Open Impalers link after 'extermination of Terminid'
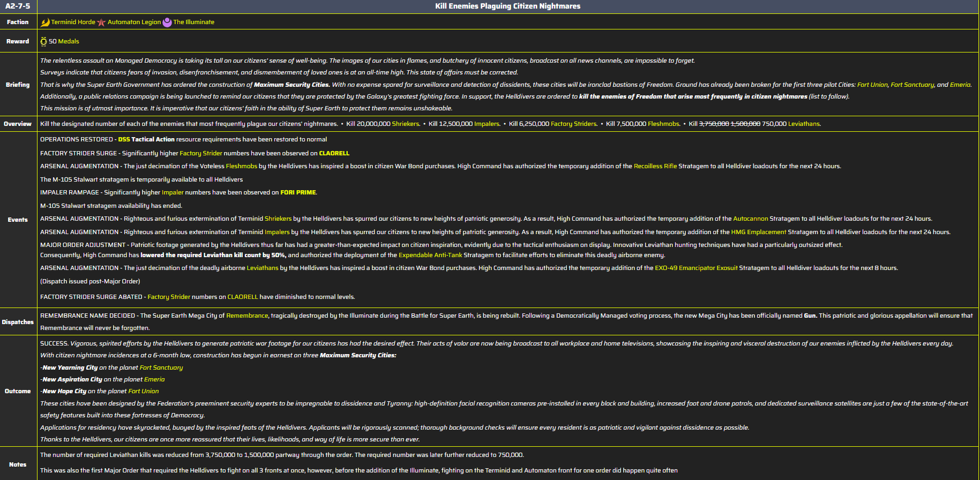 [277, 232]
